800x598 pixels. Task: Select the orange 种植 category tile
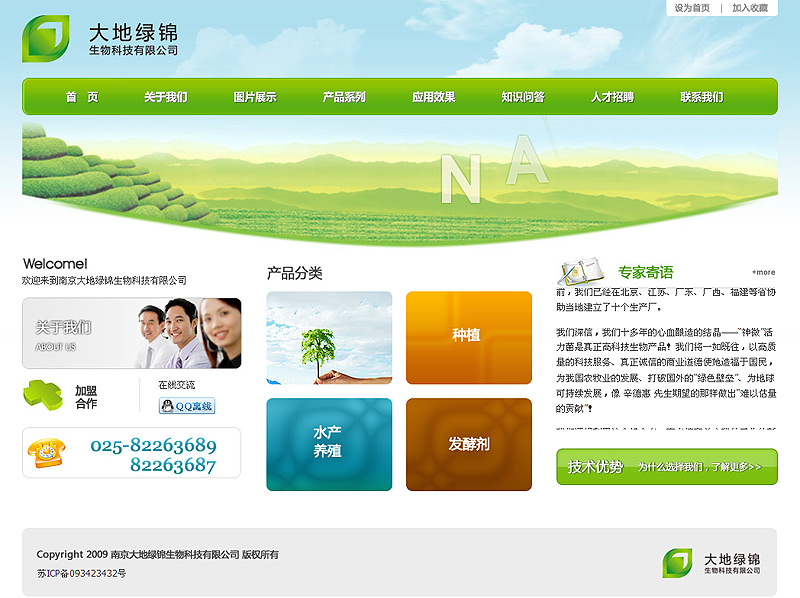(468, 337)
